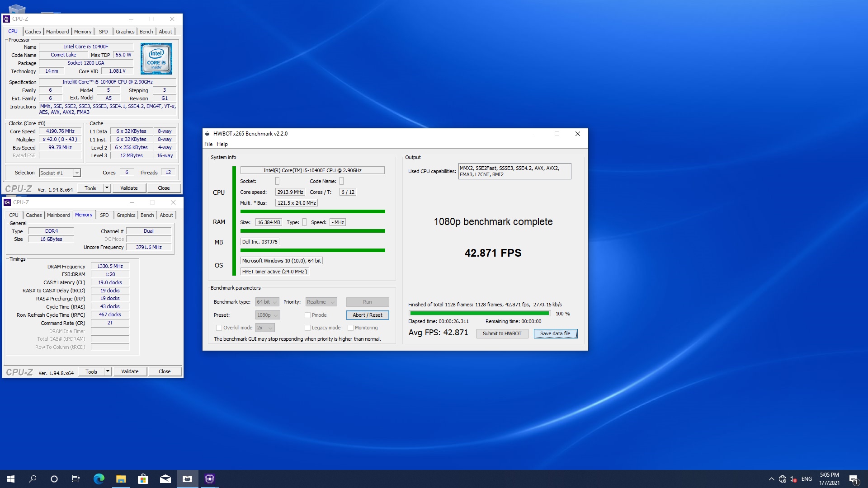868x488 pixels.
Task: Click the Run button in Benchmark parameters
Action: pos(368,302)
